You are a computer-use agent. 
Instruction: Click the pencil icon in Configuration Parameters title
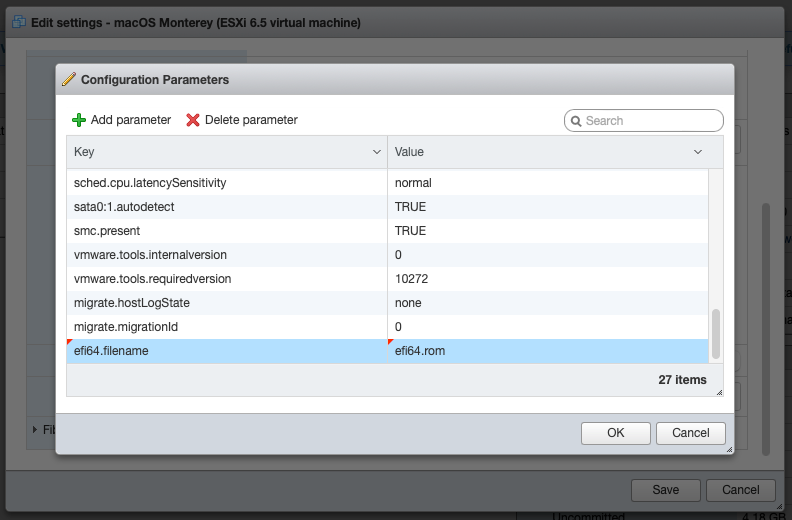coord(69,80)
